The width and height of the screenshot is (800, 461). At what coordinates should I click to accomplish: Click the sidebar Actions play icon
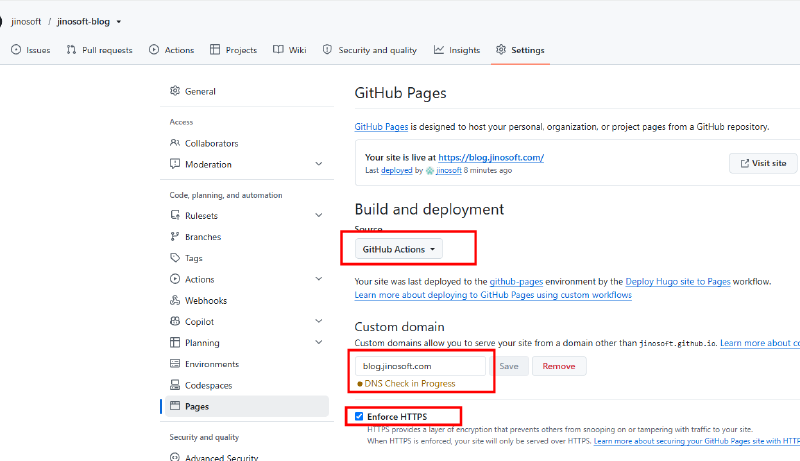(175, 279)
